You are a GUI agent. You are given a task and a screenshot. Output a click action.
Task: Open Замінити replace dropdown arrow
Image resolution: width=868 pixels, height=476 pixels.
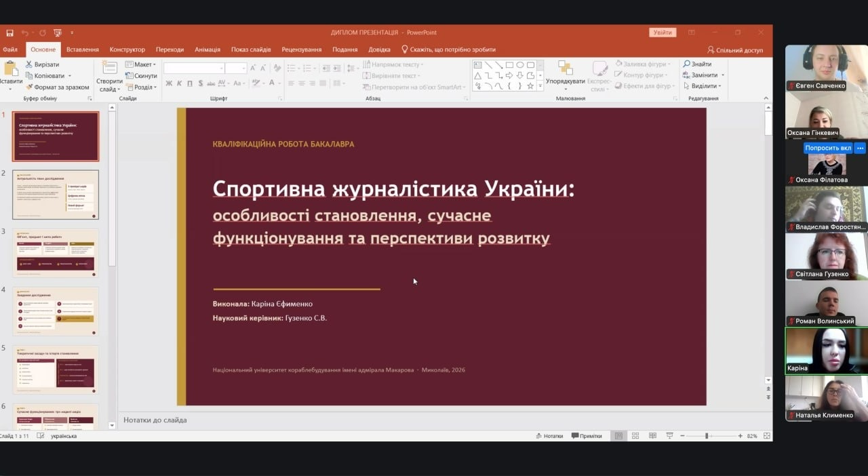coord(723,75)
